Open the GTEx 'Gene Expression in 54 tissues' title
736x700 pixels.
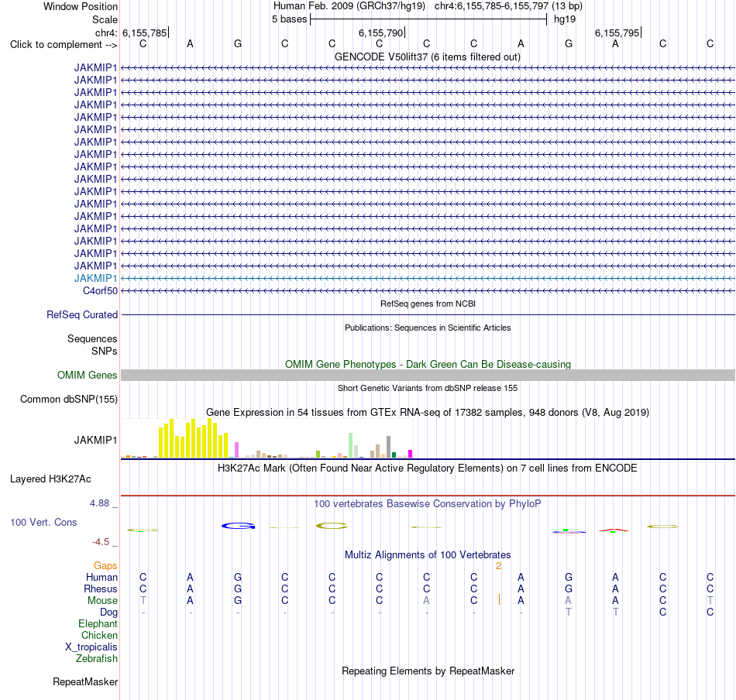coord(428,413)
